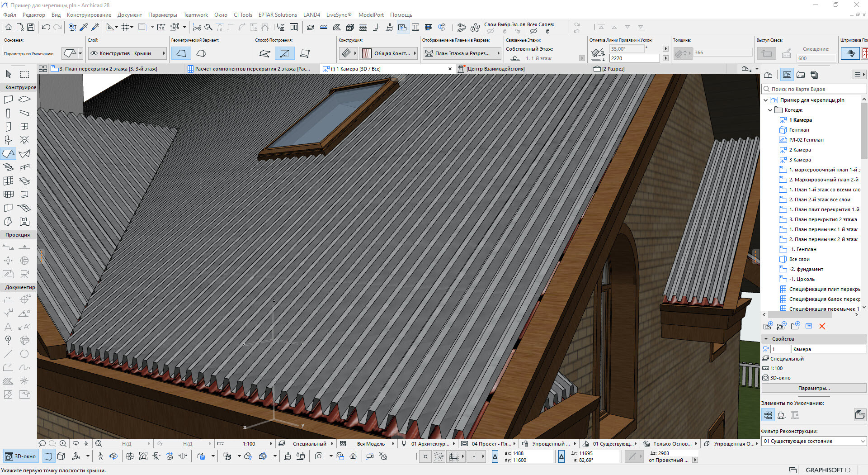
Task: Select multi-plane roof geometry variant
Action: pos(201,53)
